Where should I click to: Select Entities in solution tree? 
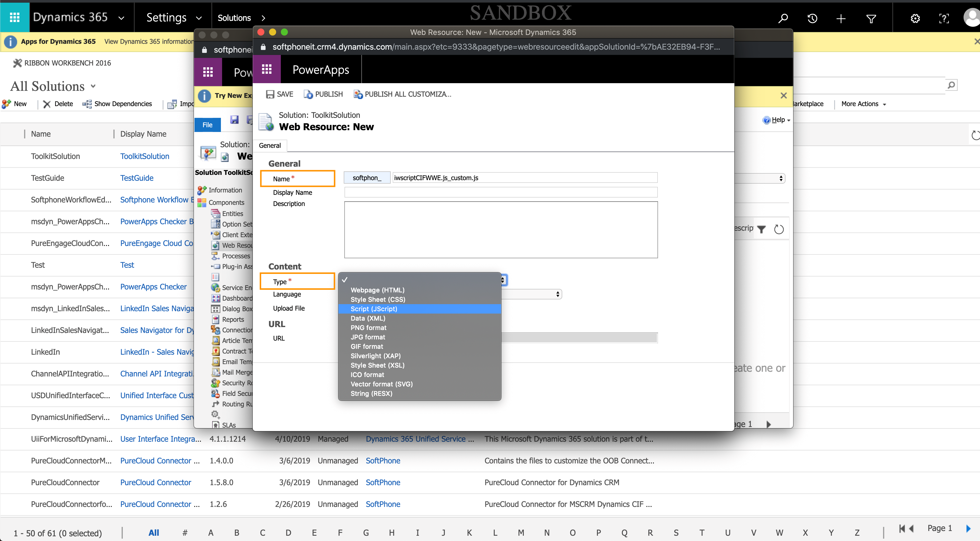[232, 214]
